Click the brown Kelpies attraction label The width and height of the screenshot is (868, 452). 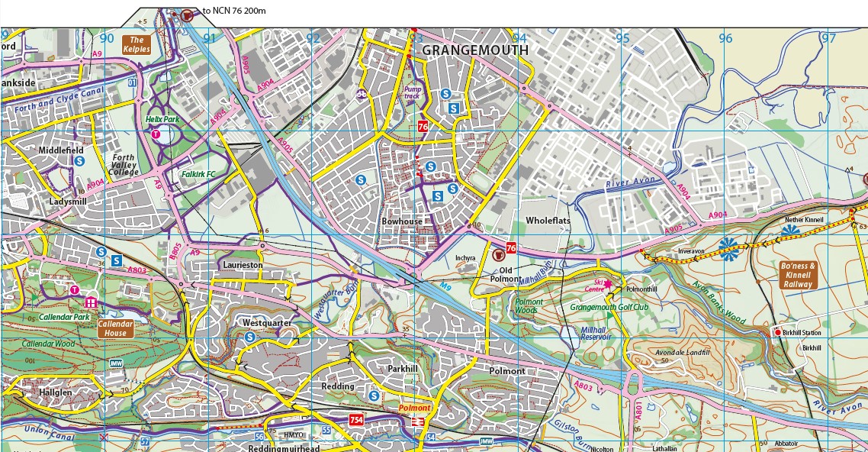(137, 44)
